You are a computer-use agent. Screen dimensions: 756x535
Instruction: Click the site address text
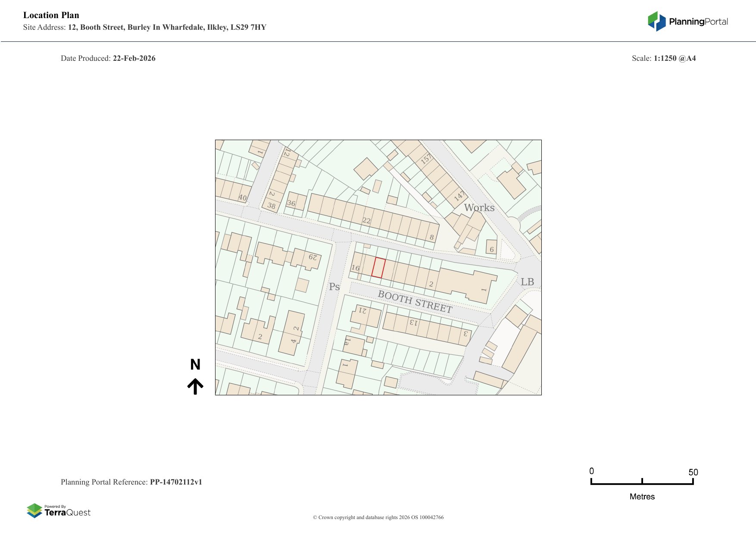(x=167, y=27)
